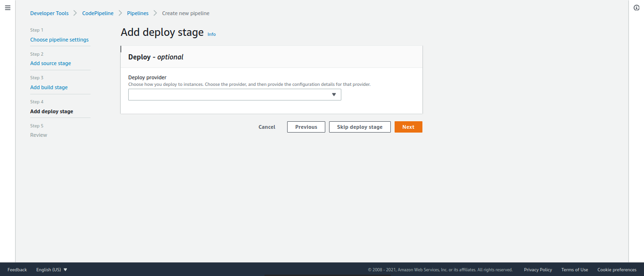
Task: Open the hamburger navigation menu
Action: [x=8, y=8]
